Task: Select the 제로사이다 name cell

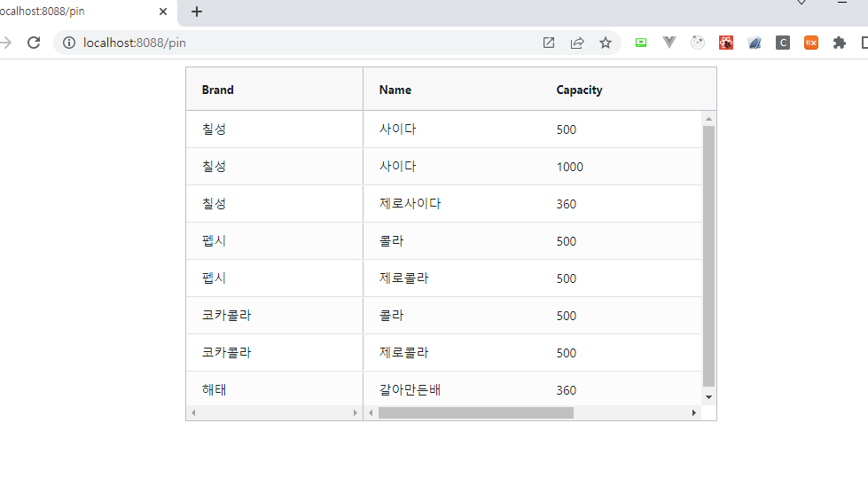Action: coord(451,203)
